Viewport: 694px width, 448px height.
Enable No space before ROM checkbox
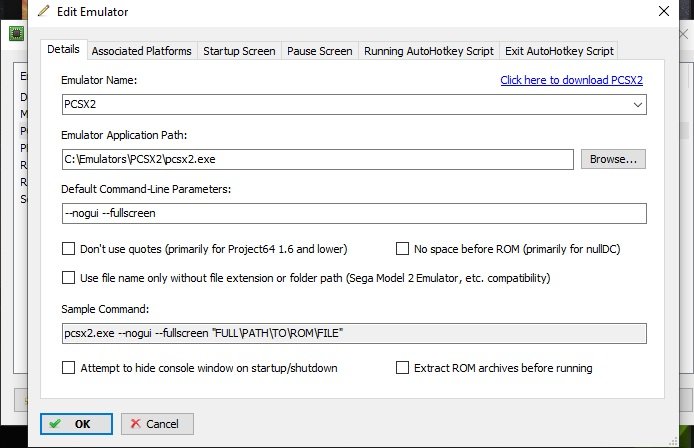[402, 249]
